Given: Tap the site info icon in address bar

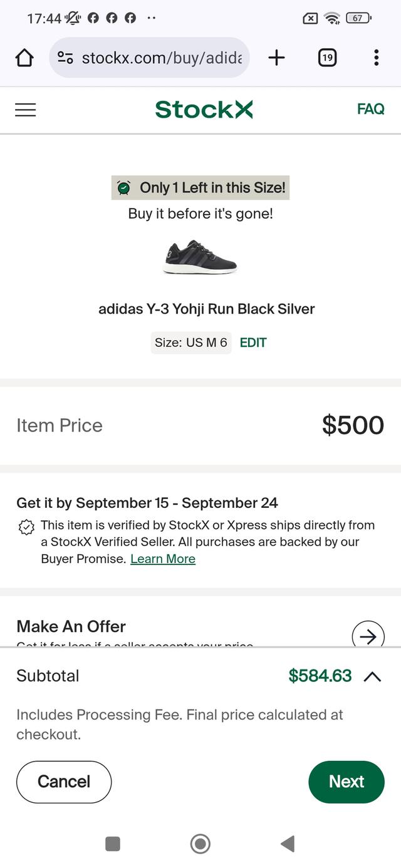Looking at the screenshot, I should click(65, 58).
